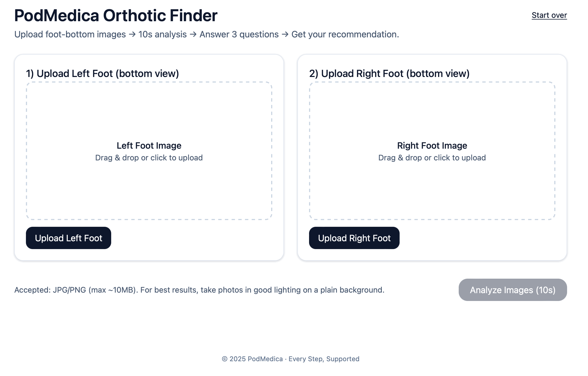588x376 pixels.
Task: Click the Right Foot Image label
Action: [432, 146]
